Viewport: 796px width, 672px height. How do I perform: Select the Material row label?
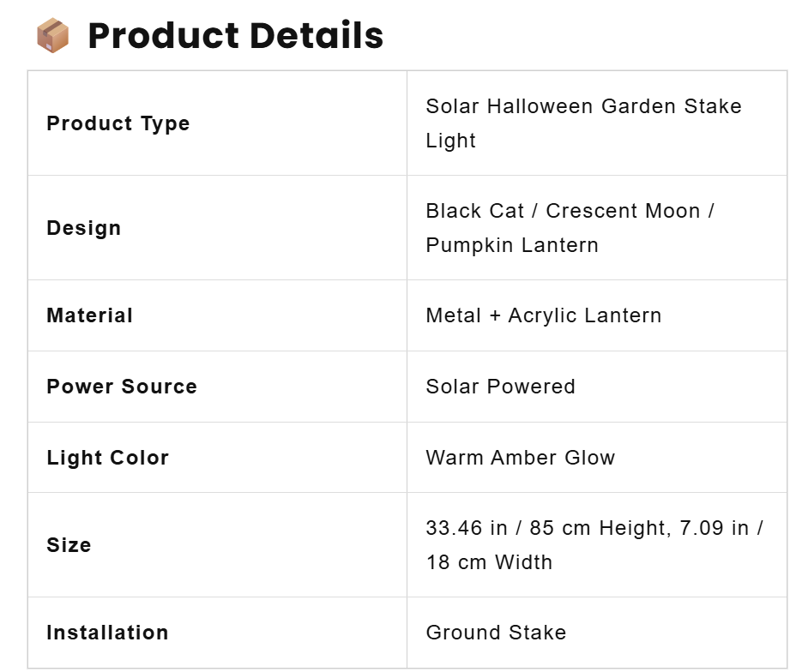(x=90, y=315)
